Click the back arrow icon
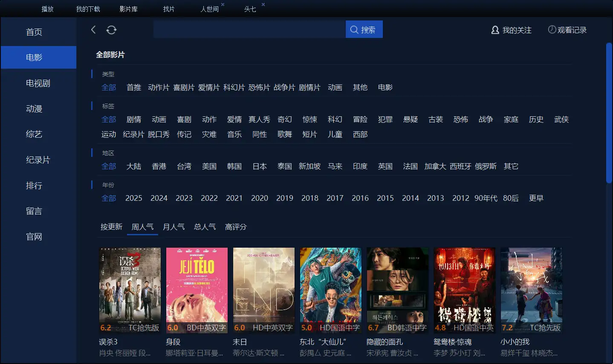613x364 pixels. click(x=93, y=29)
